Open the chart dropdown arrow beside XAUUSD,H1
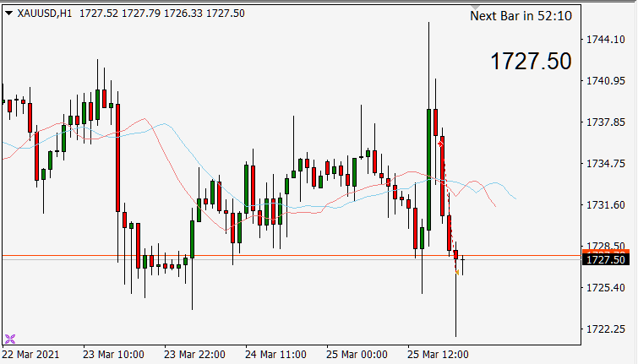Image resolution: width=638 pixels, height=364 pixels. click(x=8, y=14)
